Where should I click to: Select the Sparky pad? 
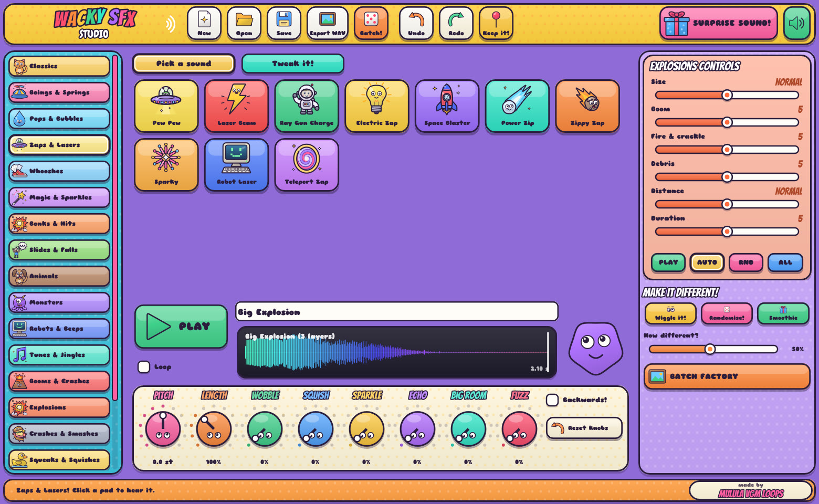coord(166,165)
